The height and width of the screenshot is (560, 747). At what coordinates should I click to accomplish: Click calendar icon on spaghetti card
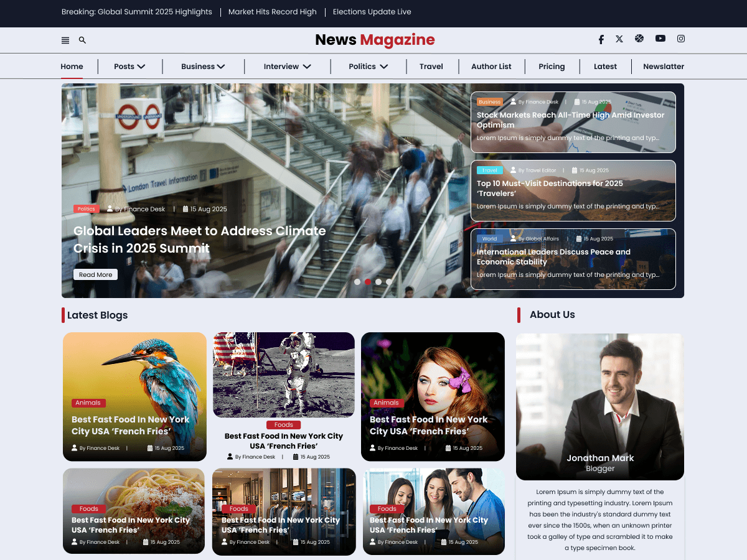coord(146,542)
